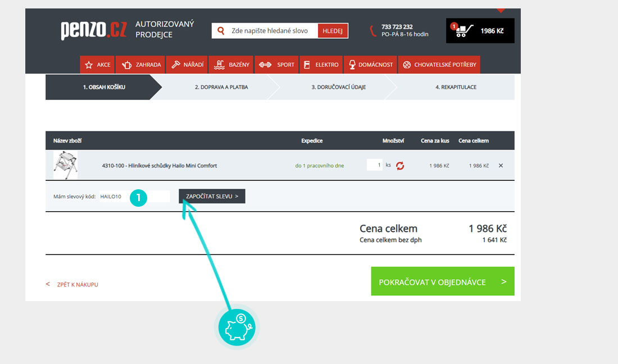This screenshot has height=364, width=618.
Task: Apply discount with Započítat slevu button
Action: point(212,197)
